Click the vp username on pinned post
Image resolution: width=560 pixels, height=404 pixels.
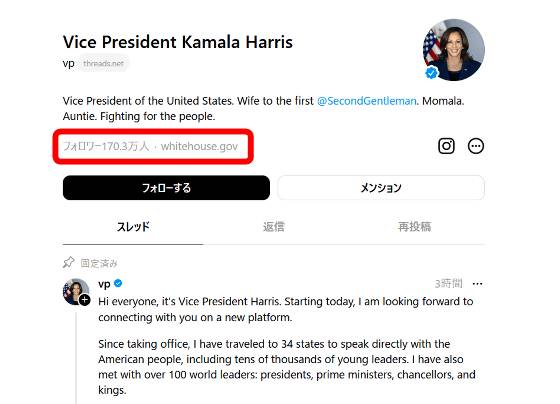pyautogui.click(x=104, y=284)
